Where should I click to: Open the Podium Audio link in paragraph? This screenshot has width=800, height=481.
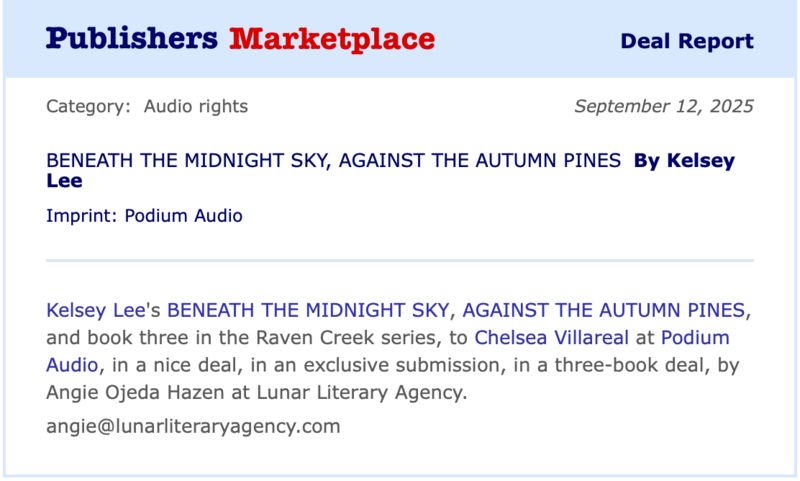pyautogui.click(x=695, y=337)
